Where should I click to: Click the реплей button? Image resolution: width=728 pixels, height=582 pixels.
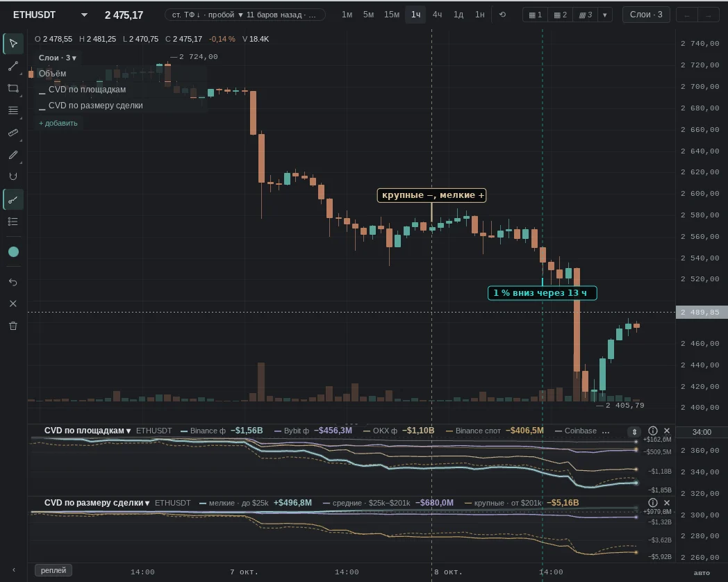[x=53, y=570]
